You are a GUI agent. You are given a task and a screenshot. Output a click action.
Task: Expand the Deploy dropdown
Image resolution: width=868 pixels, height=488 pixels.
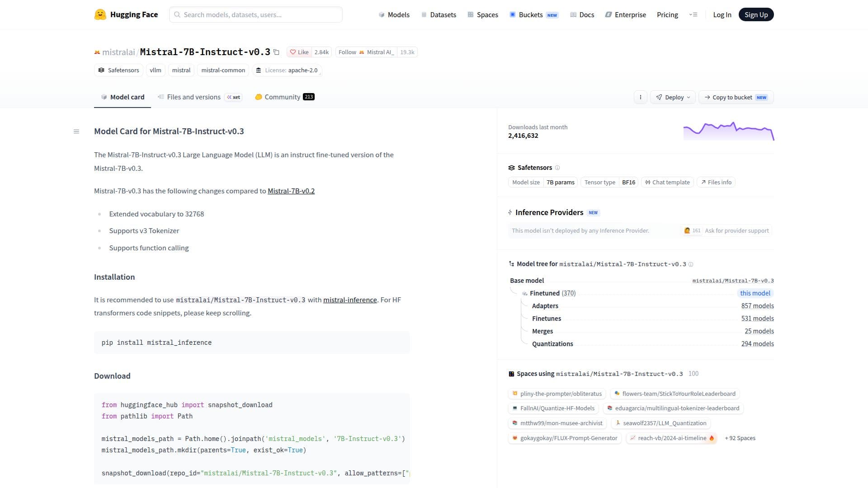673,97
